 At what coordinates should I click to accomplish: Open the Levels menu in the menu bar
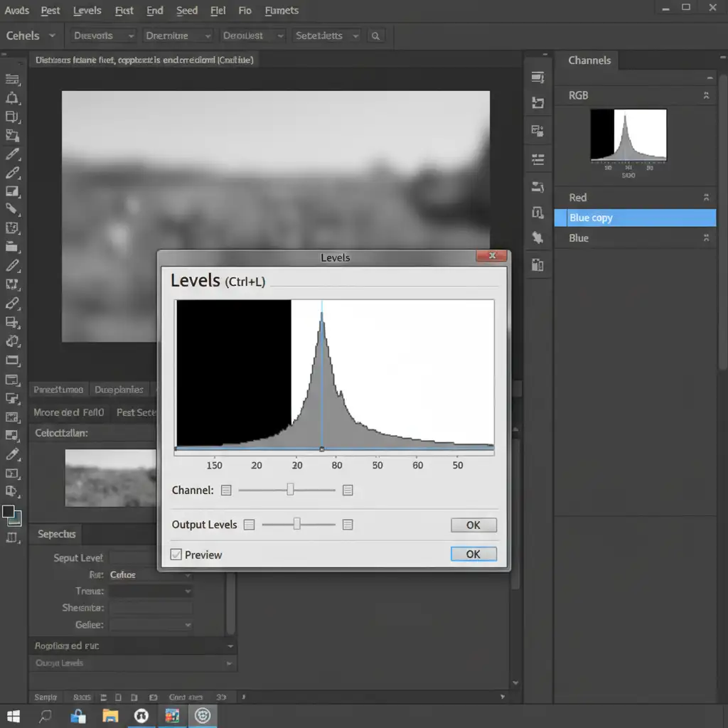tap(87, 11)
